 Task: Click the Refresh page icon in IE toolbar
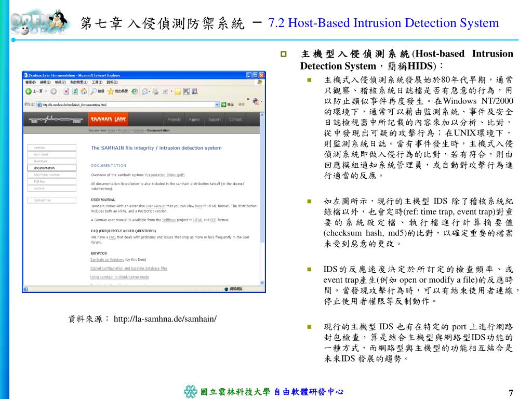tap(75, 91)
